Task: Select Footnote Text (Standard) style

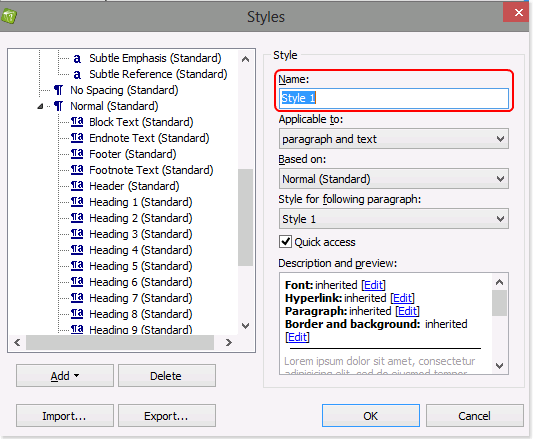Action: [151, 170]
